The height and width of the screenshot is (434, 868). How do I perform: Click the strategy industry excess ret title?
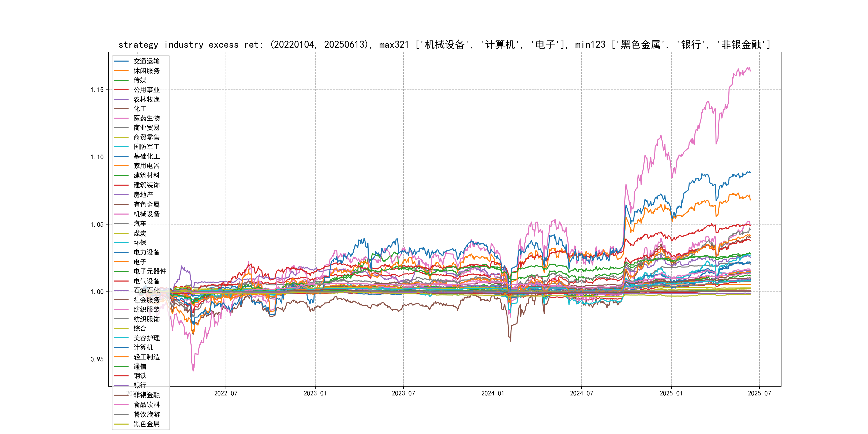(x=444, y=44)
